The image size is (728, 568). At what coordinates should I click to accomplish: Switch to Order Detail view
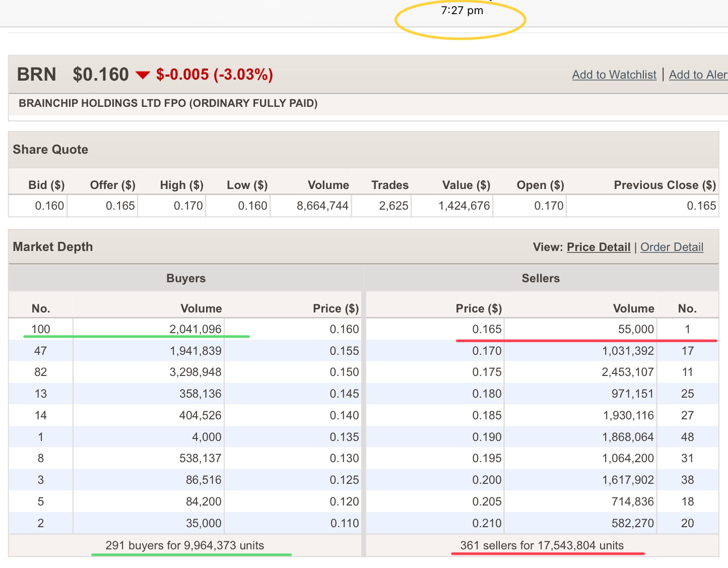(x=672, y=247)
